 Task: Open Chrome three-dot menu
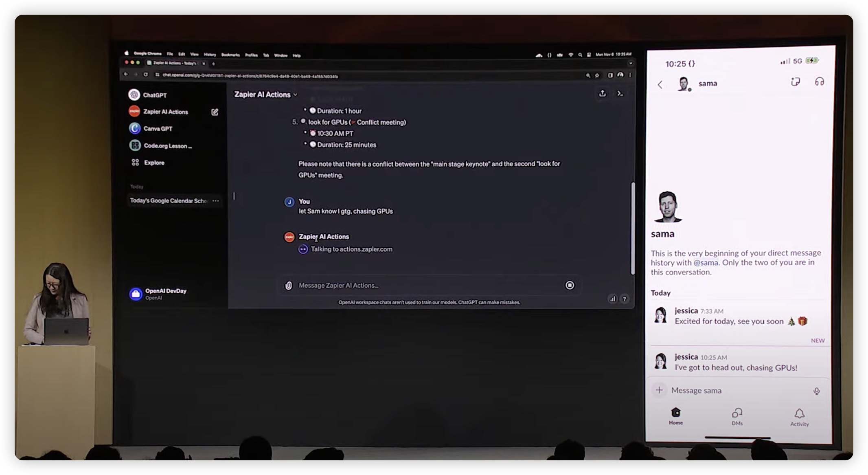630,75
